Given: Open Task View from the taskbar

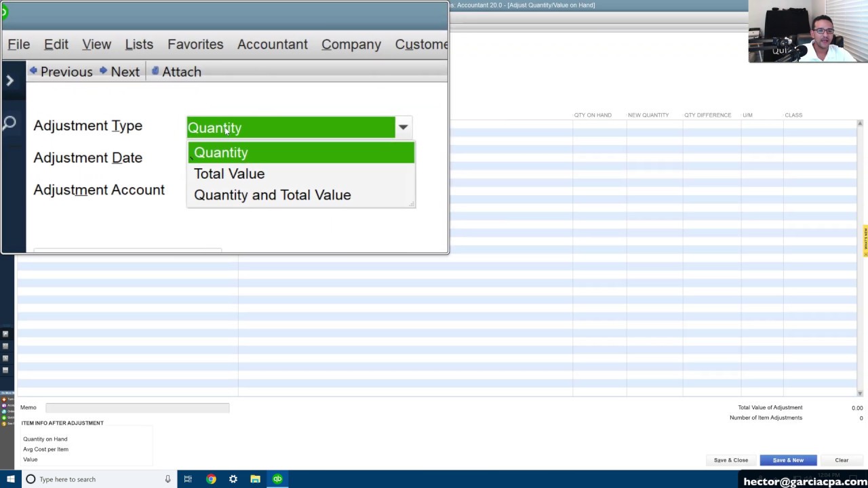Looking at the screenshot, I should click(x=188, y=479).
